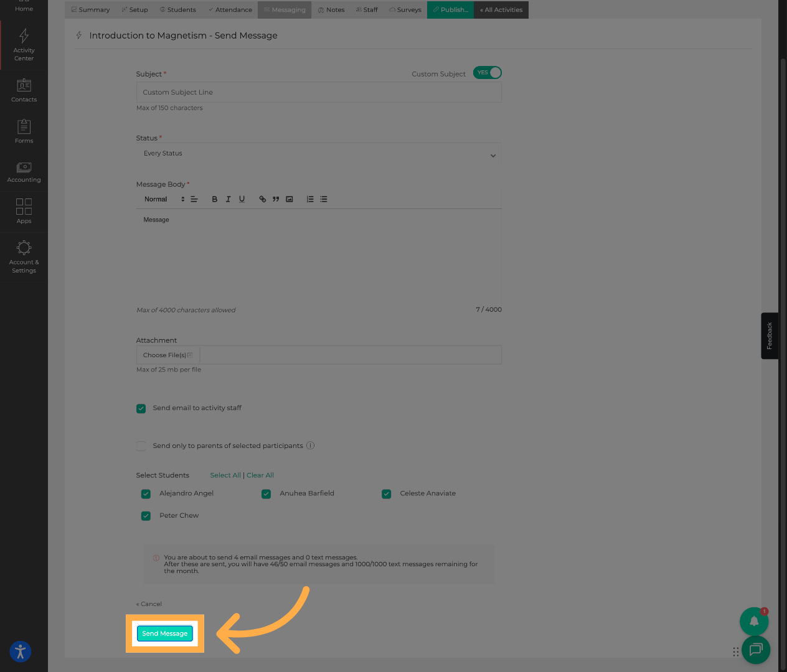Apply numbered list formatting
787x672 pixels.
click(310, 199)
